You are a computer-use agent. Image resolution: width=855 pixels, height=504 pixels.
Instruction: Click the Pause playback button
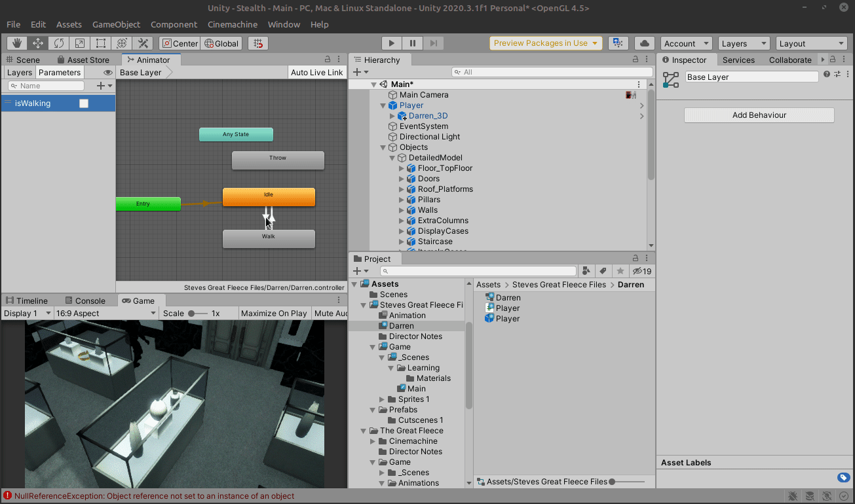pyautogui.click(x=413, y=43)
